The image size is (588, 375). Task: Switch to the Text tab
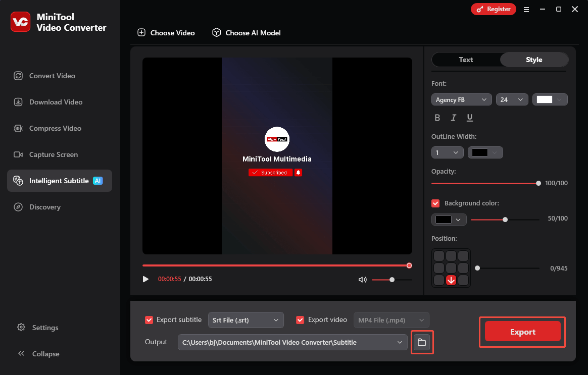pos(466,60)
